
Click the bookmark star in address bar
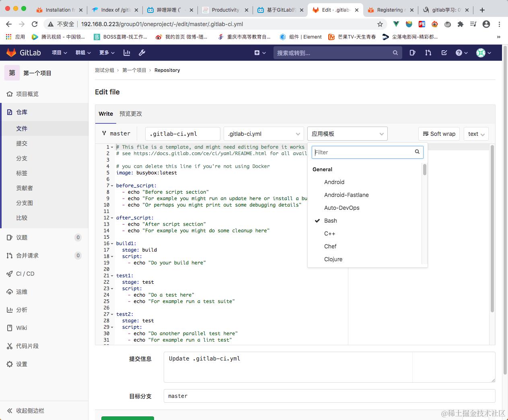pos(380,24)
